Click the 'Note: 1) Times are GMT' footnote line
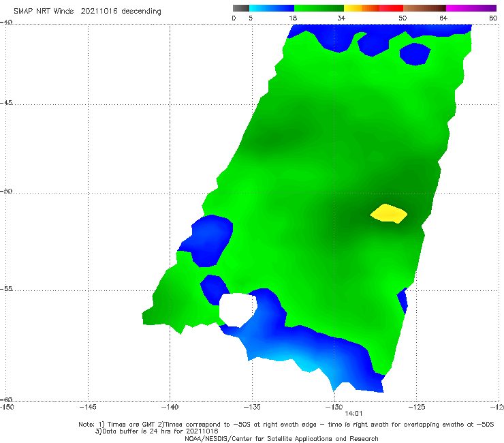Viewport: 504px width, 443px height. (286, 425)
